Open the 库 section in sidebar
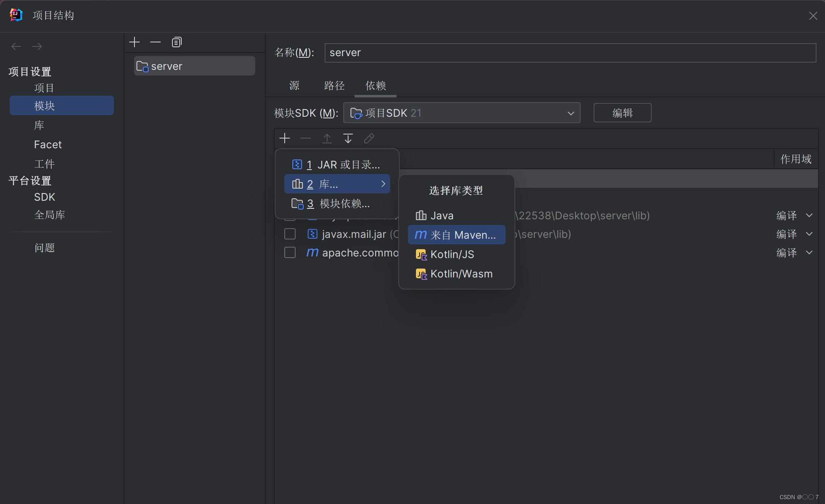 [39, 125]
